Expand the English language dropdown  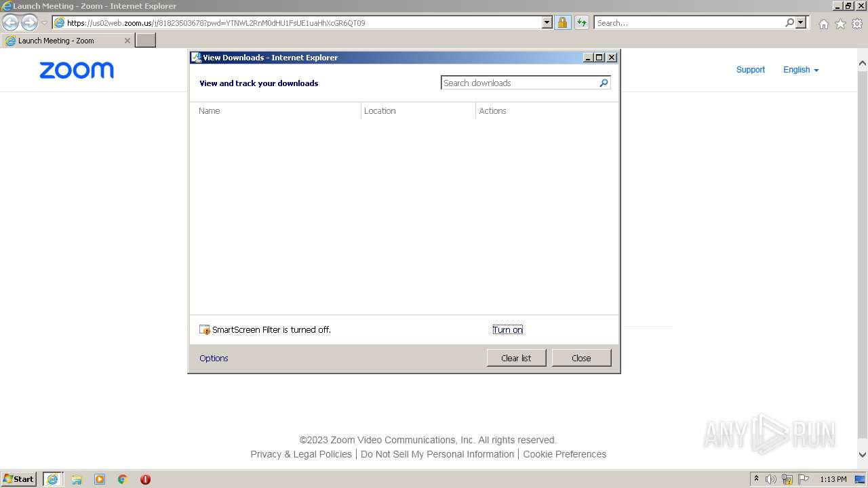(801, 70)
